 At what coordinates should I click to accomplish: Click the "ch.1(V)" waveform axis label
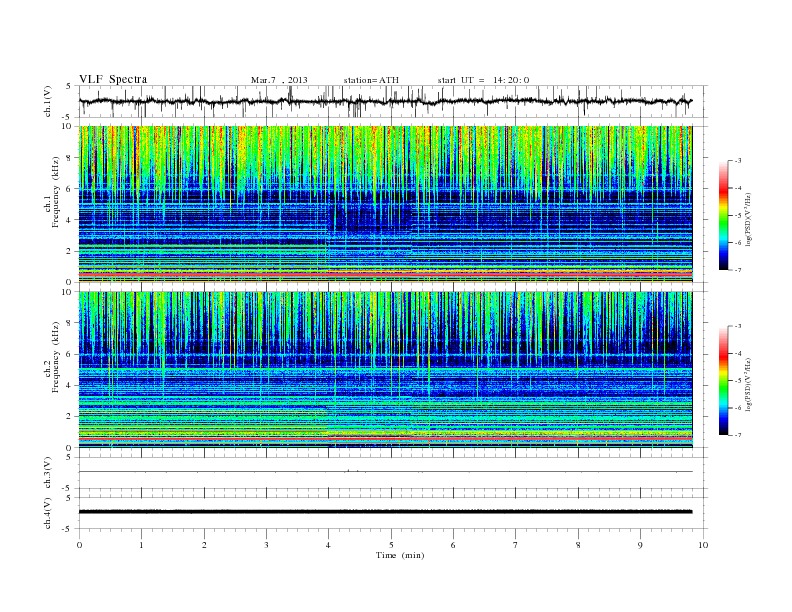[x=47, y=101]
